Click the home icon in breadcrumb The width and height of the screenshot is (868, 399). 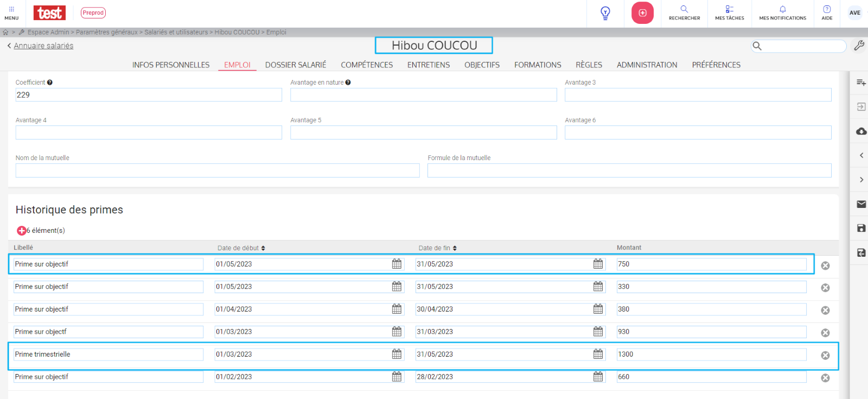5,33
